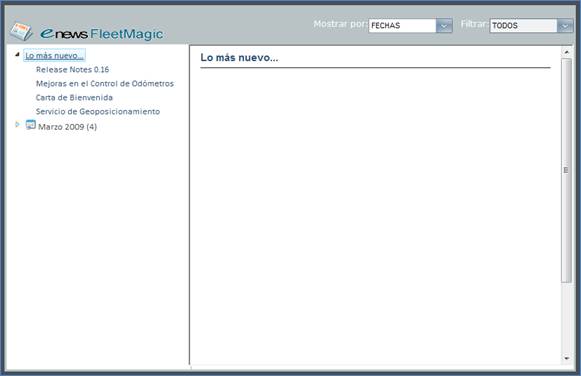Collapse the Lo más nuevo tree node

17,55
